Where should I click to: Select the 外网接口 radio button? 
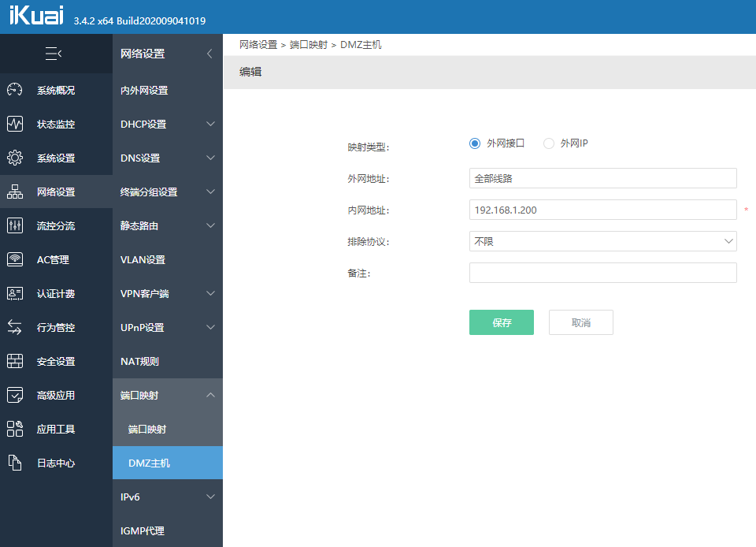[x=474, y=143]
